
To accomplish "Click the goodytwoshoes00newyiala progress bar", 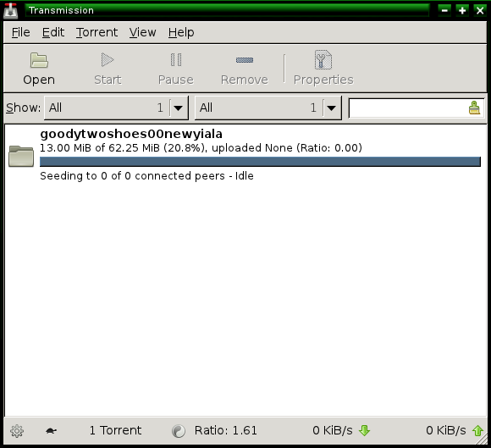I will coord(260,162).
